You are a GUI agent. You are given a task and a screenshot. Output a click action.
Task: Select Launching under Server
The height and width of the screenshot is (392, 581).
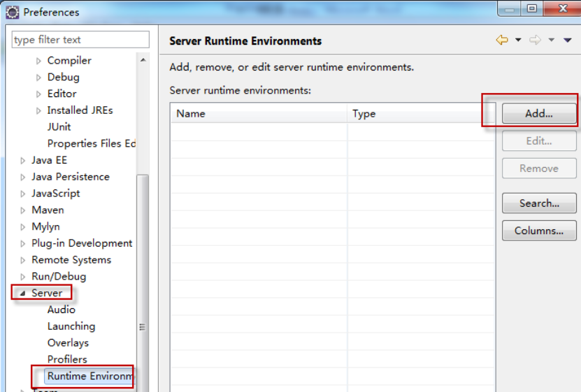point(71,326)
